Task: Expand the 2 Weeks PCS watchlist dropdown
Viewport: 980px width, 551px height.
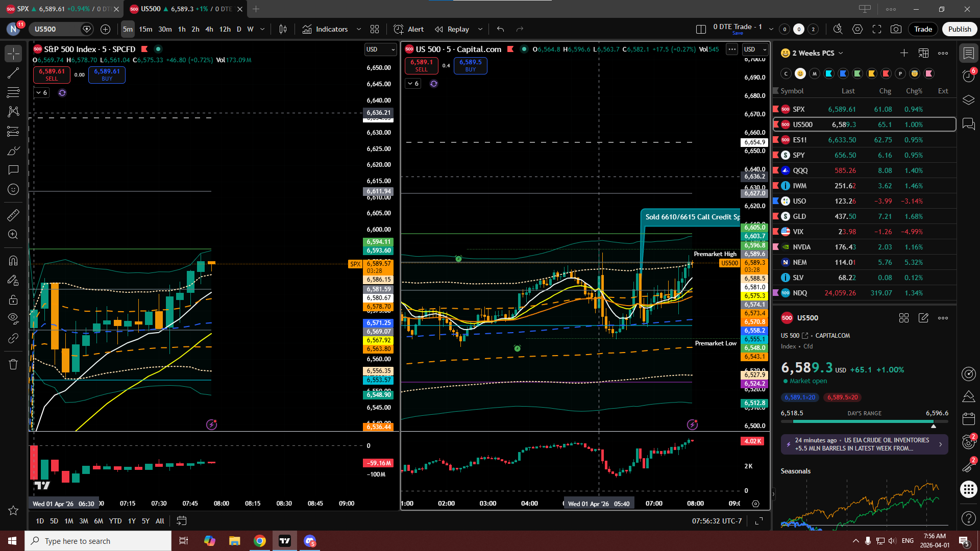Action: click(x=841, y=53)
